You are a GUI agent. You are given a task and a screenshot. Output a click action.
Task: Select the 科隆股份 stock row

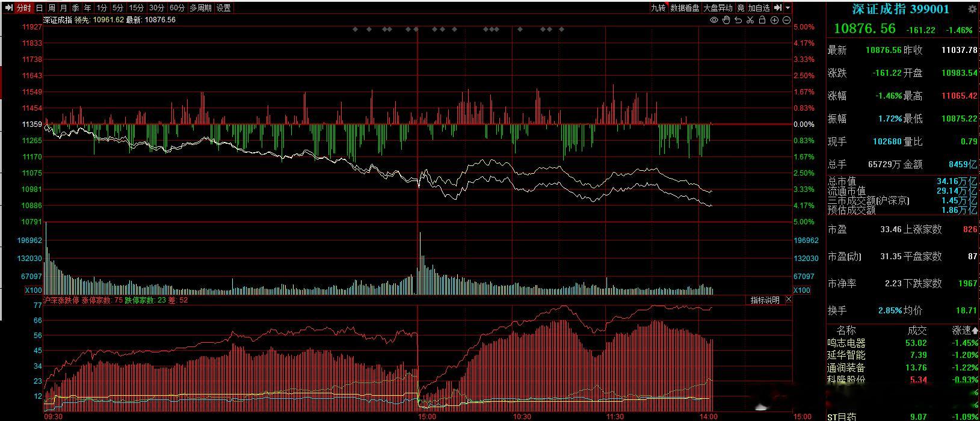point(903,380)
